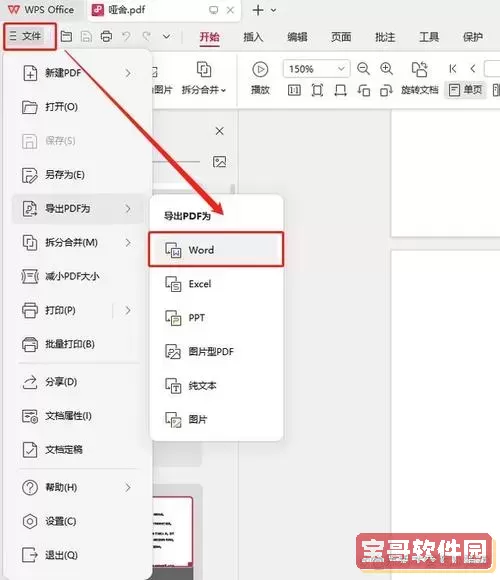The image size is (500, 580).
Task: Close the thumbnail side panel
Action: tap(220, 131)
